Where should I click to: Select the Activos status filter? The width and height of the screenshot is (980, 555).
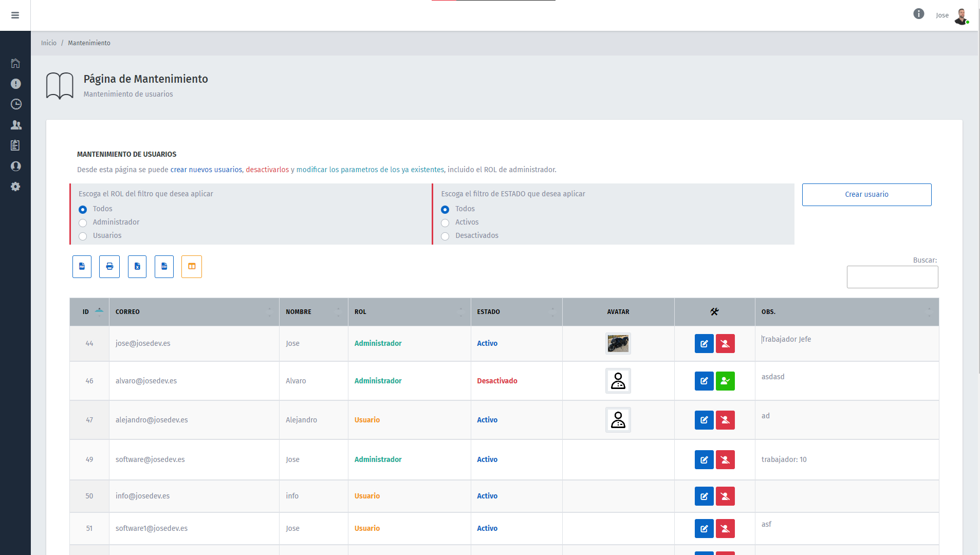445,223
